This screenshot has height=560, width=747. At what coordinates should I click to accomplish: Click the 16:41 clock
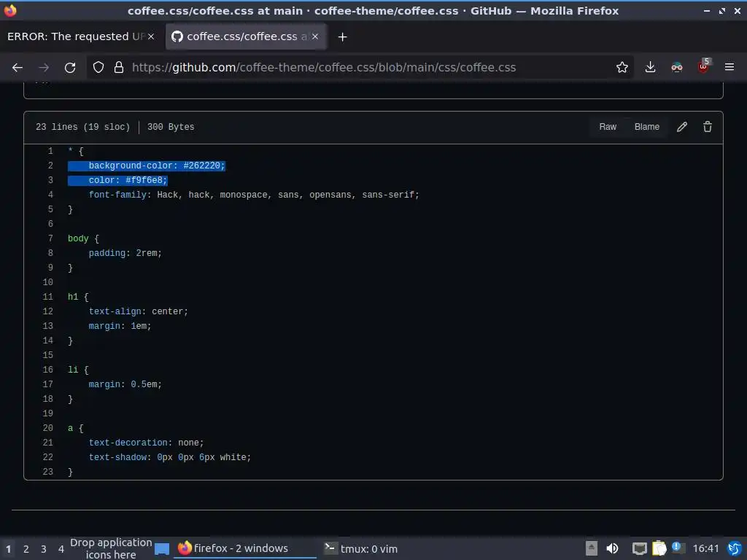pos(705,548)
